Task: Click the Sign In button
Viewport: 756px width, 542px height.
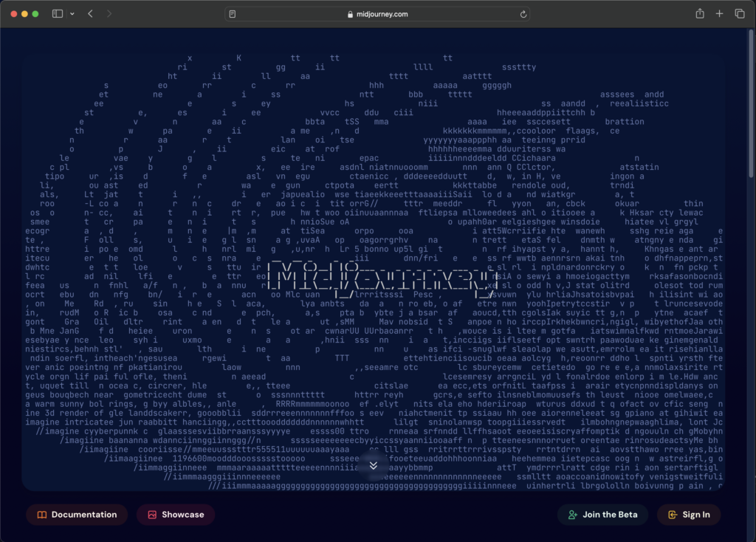Action: click(689, 515)
